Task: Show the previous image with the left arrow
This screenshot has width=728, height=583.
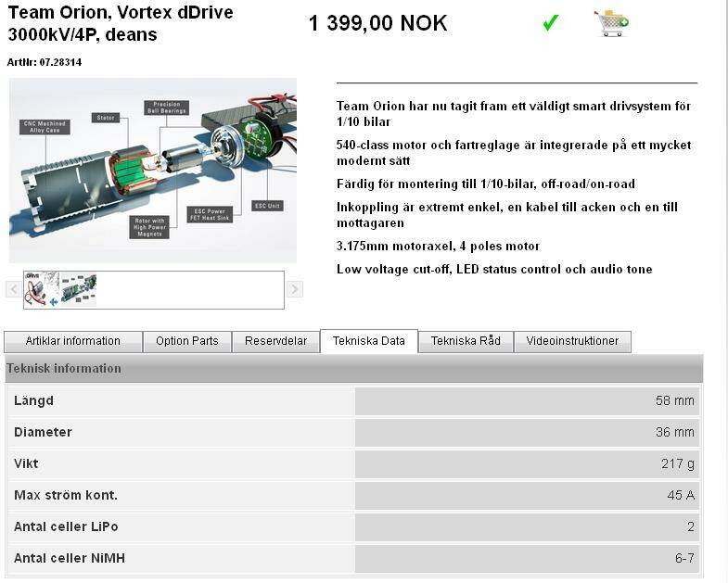Action: [x=14, y=289]
